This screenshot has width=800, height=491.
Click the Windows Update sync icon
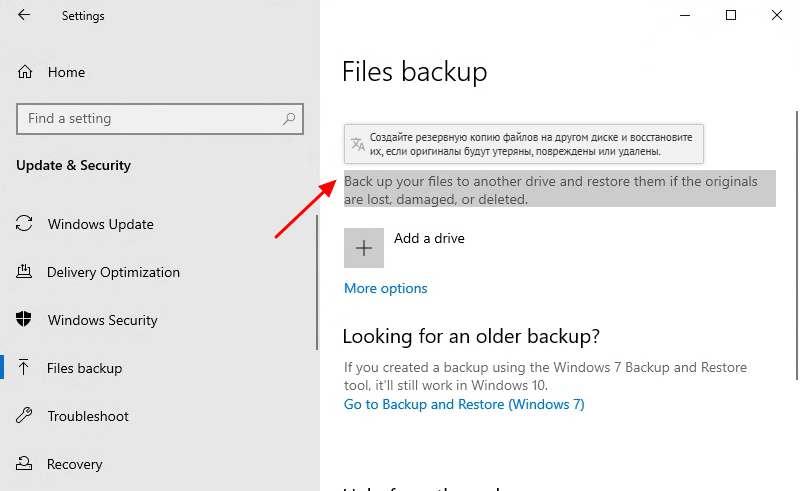tap(26, 224)
